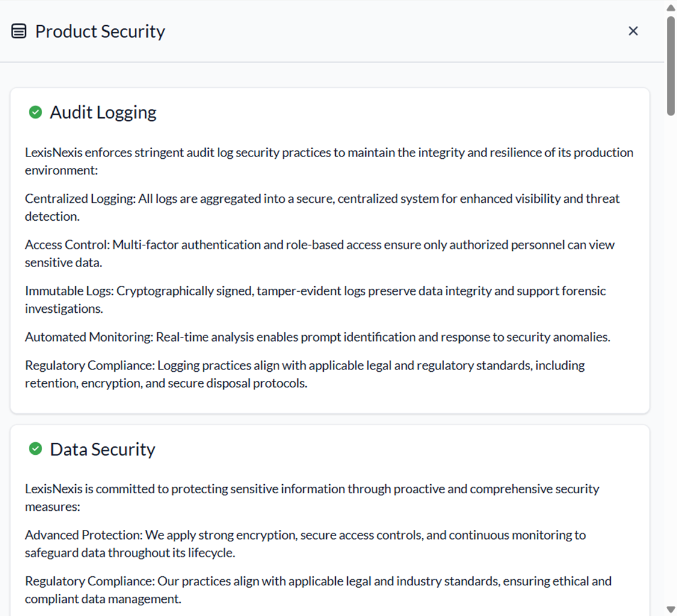Click the green checkmark beside Audit Logging

(36, 112)
